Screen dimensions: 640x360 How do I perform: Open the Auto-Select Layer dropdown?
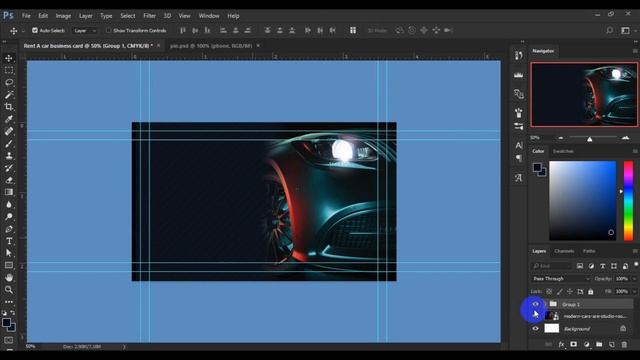point(84,31)
